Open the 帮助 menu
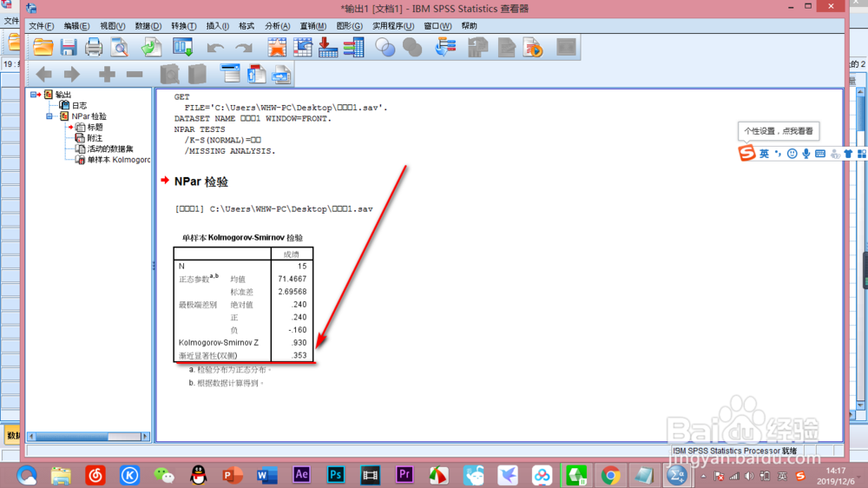Image resolution: width=868 pixels, height=488 pixels. [x=469, y=26]
